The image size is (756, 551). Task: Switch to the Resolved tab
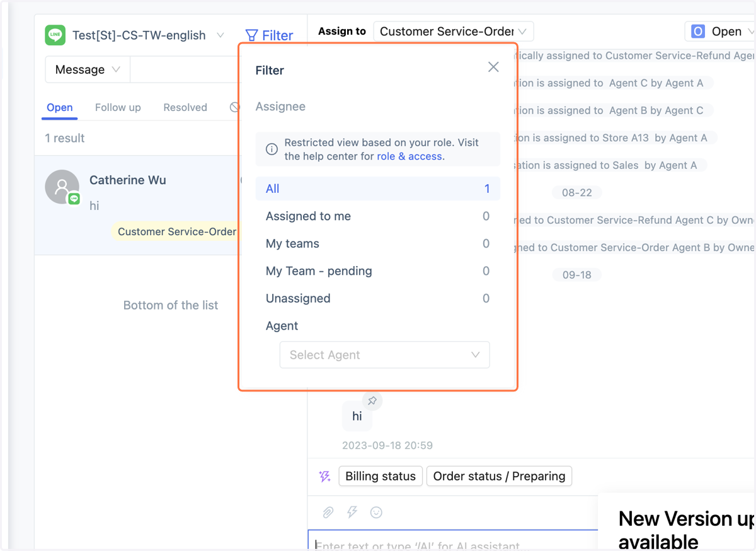[x=185, y=108]
